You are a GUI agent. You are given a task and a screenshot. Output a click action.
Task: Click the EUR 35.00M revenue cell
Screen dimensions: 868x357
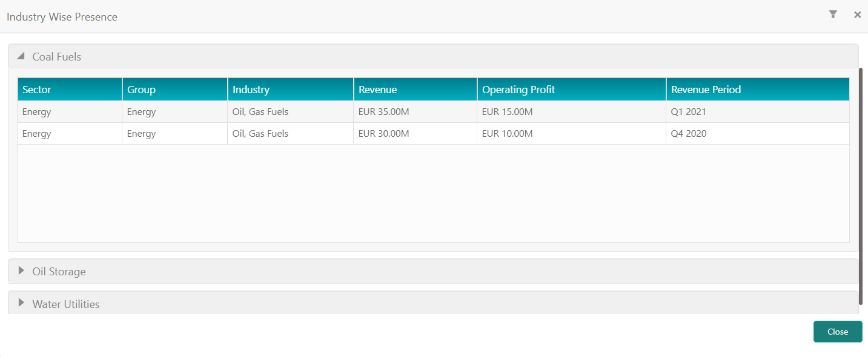click(x=383, y=112)
